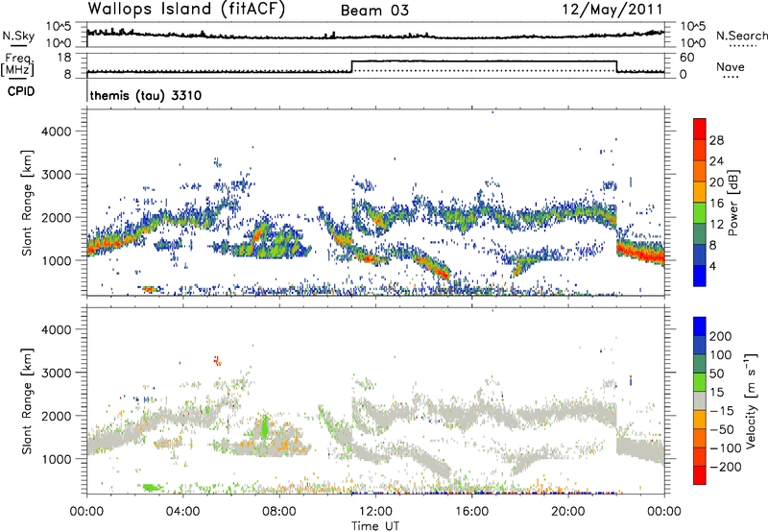This screenshot has height=532, width=768.
Task: Select the "Freq. [MHz]" axis label
Action: 17,65
